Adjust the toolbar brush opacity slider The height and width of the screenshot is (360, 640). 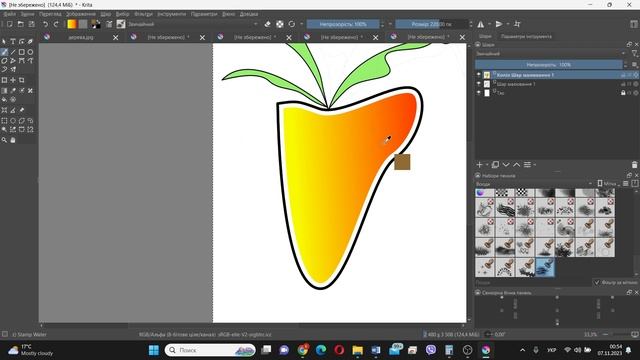pyautogui.click(x=343, y=24)
